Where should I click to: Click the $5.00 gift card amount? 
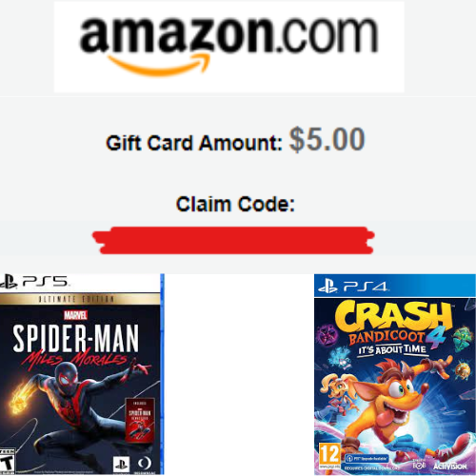click(327, 139)
